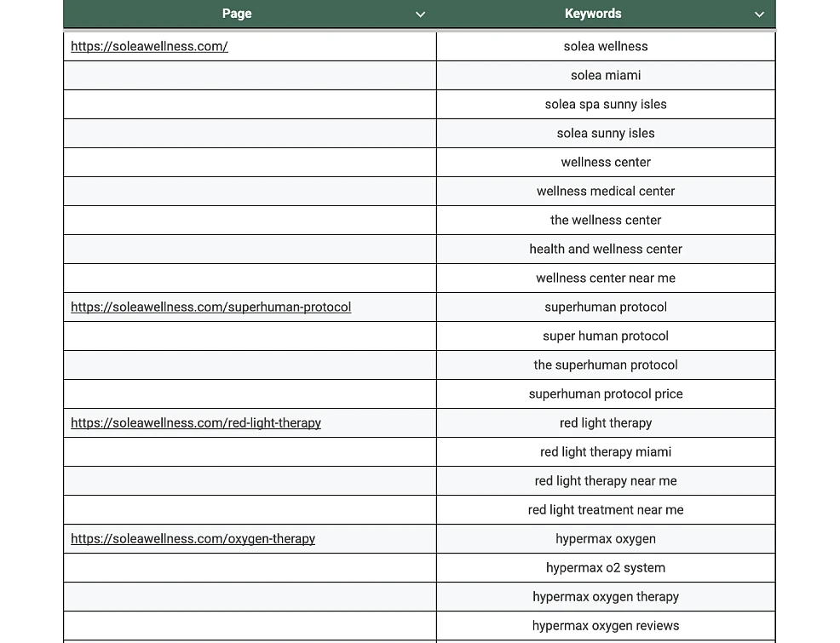Viewport: 840px width, 643px height.
Task: Click the 'solea miami' keyword cell
Action: (606, 76)
